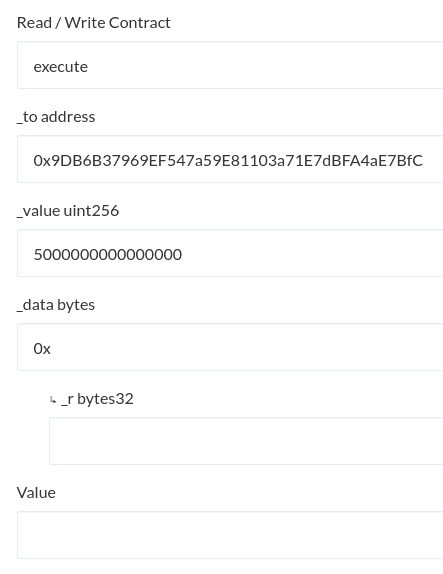Click the 0x text in data field
The width and height of the screenshot is (443, 574).
click(x=42, y=349)
